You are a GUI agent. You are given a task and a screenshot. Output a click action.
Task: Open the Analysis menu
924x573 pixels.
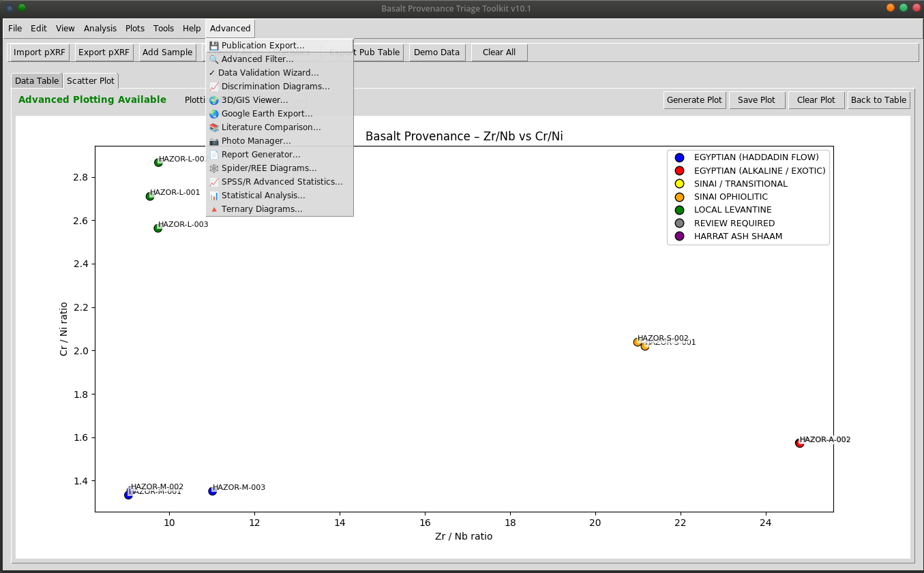coord(100,28)
